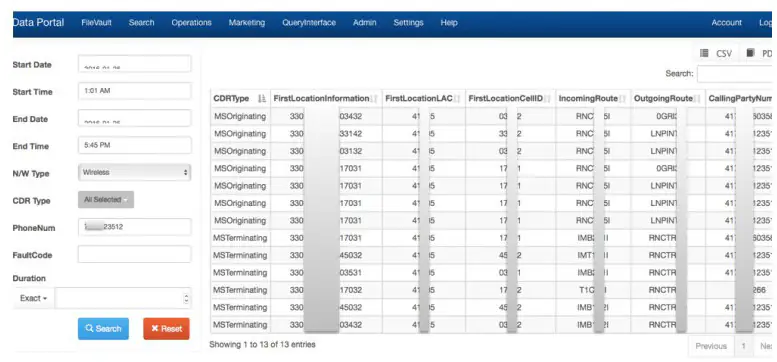777x362 pixels.
Task: Click the blue Search button
Action: point(103,329)
